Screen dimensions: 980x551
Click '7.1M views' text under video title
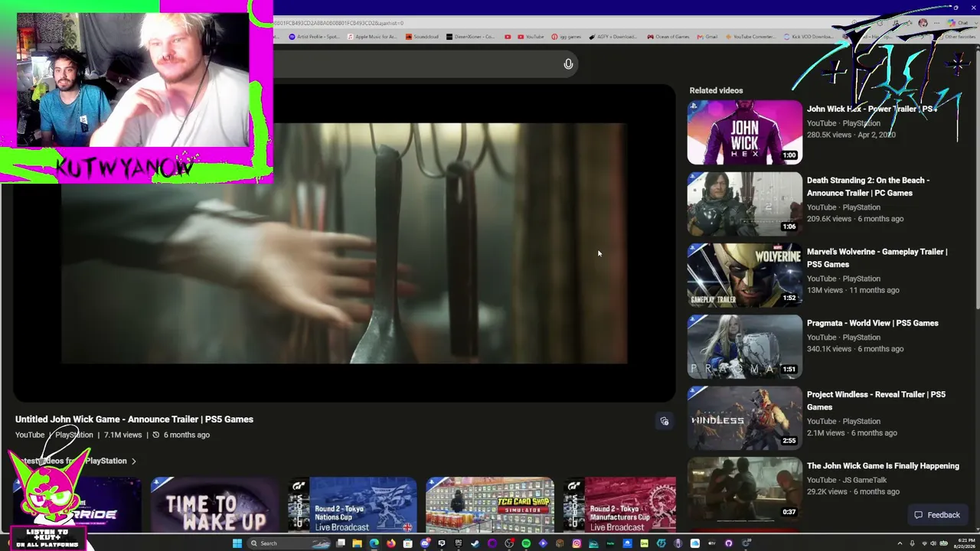pyautogui.click(x=122, y=435)
